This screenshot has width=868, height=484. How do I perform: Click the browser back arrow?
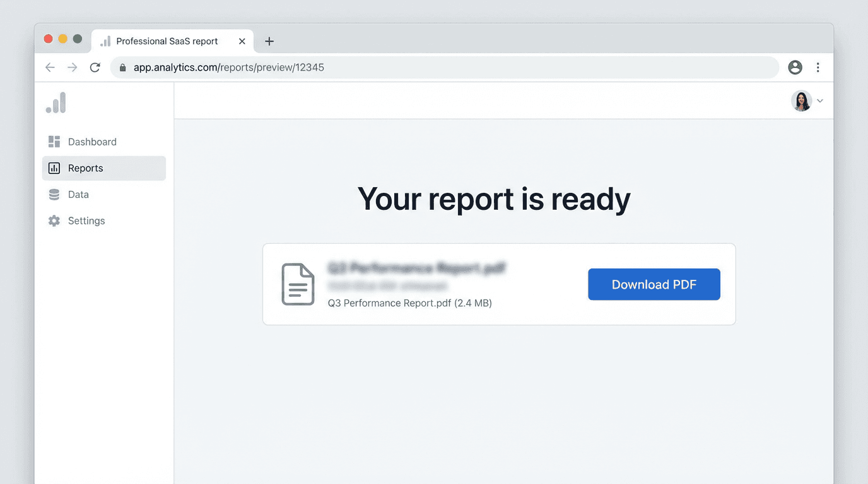(x=50, y=67)
